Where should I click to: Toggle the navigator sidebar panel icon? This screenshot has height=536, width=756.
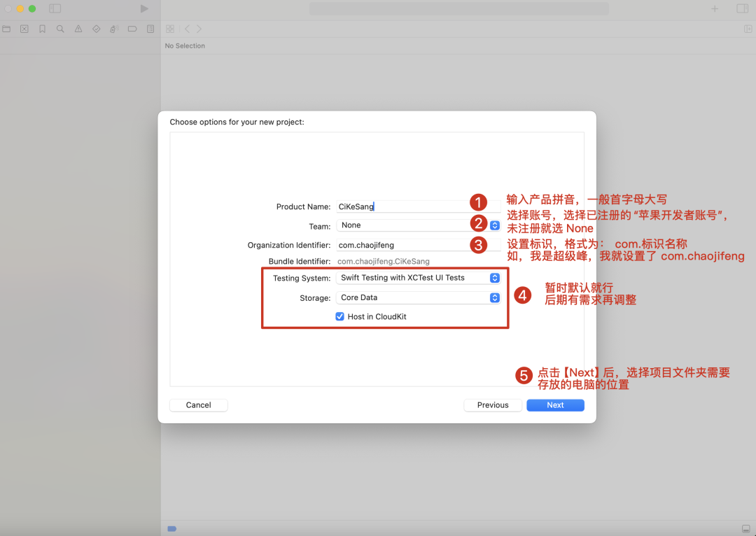tap(55, 8)
